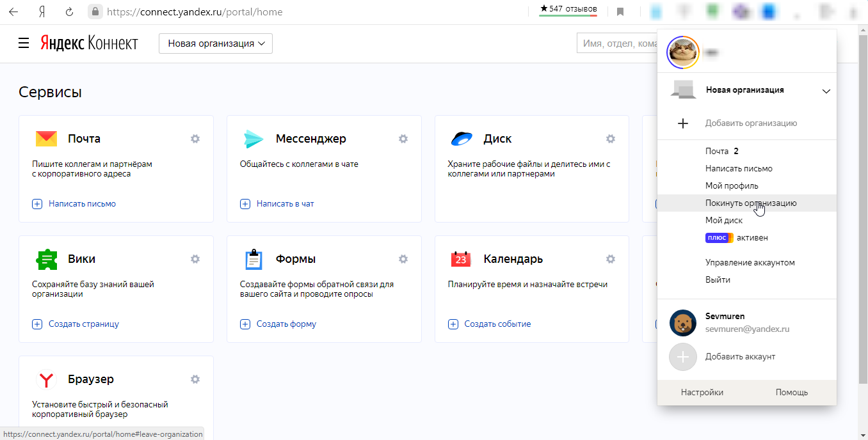The image size is (868, 440).
Task: Click the 547 отзывов rating badge
Action: tap(568, 10)
